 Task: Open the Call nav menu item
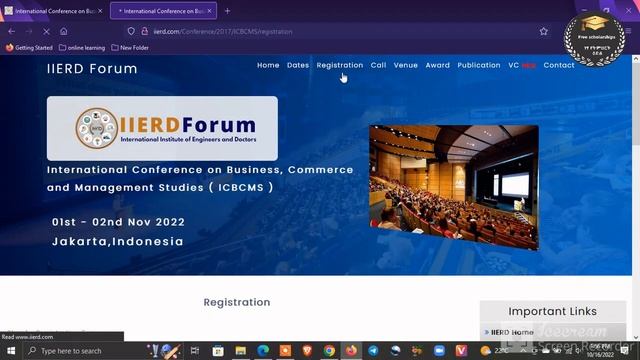coord(378,65)
